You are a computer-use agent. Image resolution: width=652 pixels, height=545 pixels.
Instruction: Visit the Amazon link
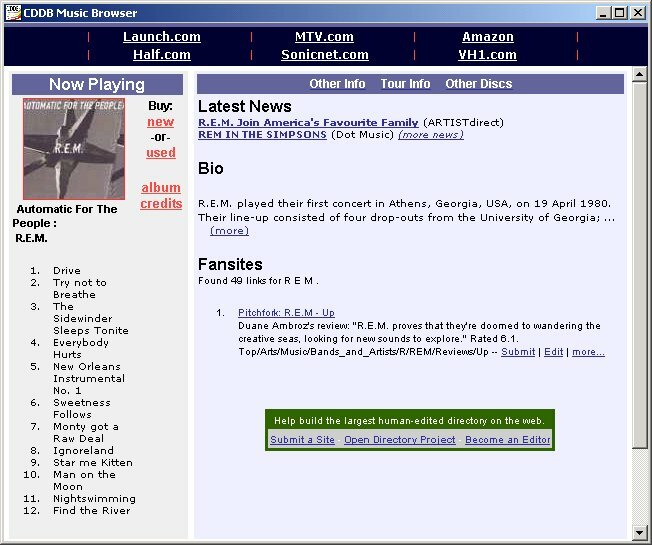(x=488, y=37)
